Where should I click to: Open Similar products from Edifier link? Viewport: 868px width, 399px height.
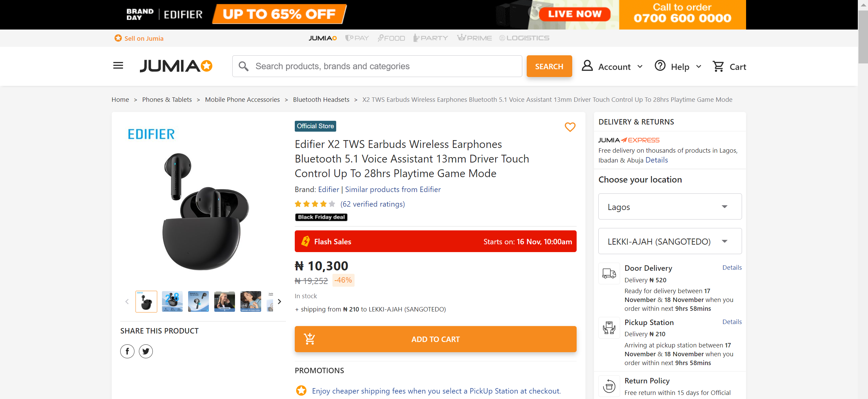(x=393, y=189)
